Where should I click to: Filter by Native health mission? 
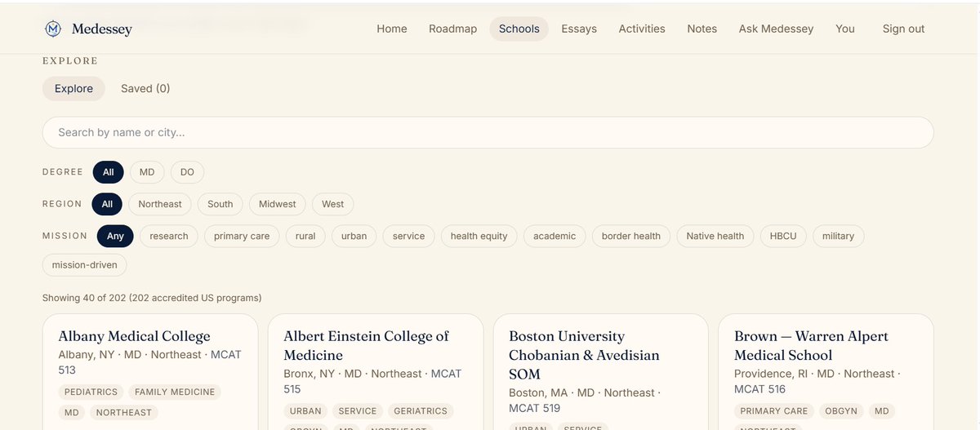tap(715, 236)
